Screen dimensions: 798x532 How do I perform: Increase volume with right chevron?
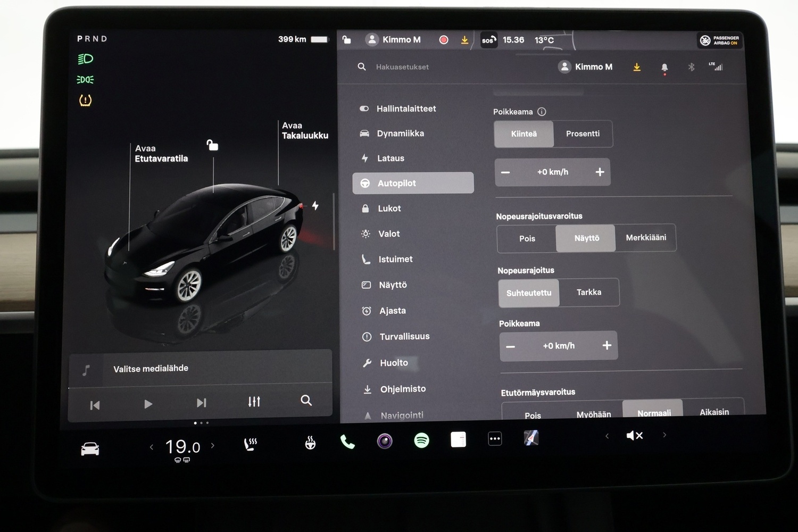(x=664, y=435)
